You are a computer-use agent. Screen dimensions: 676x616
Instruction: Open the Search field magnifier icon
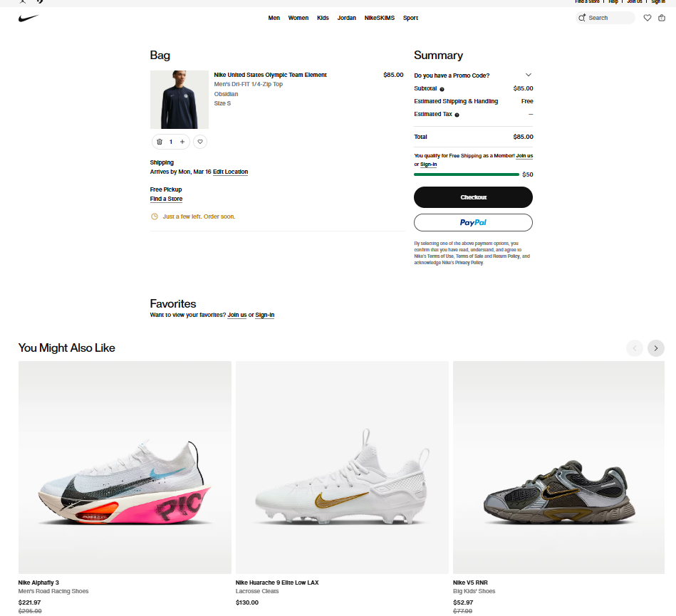pyautogui.click(x=582, y=18)
